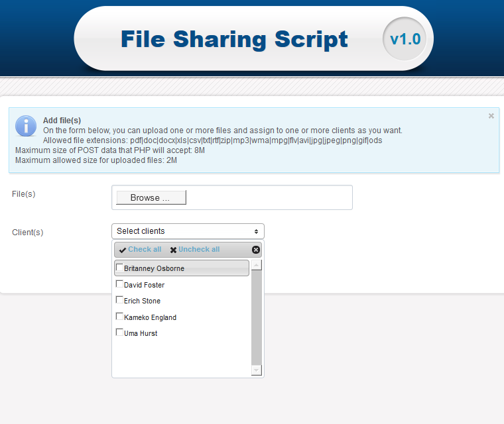Click the File Sharing Script title
Image resolution: width=504 pixels, height=424 pixels.
234,39
